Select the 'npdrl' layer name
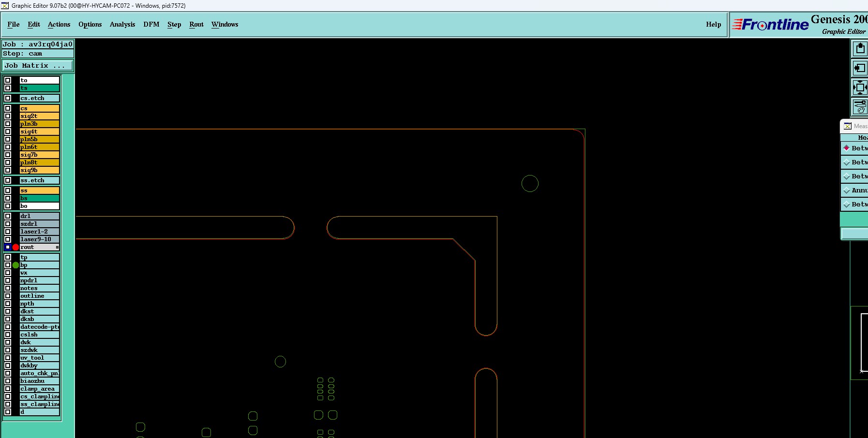Screen dimensions: 868x438 point(40,280)
